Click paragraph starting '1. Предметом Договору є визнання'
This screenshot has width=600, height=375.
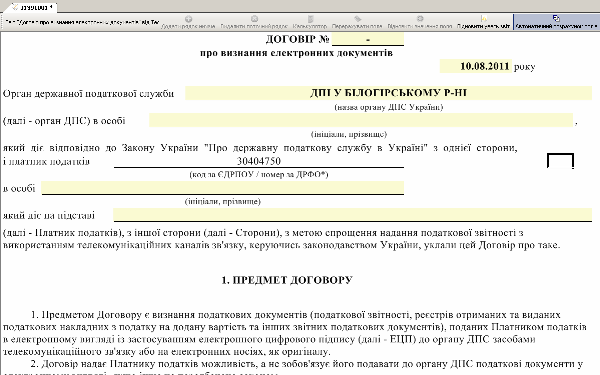[x=295, y=333]
